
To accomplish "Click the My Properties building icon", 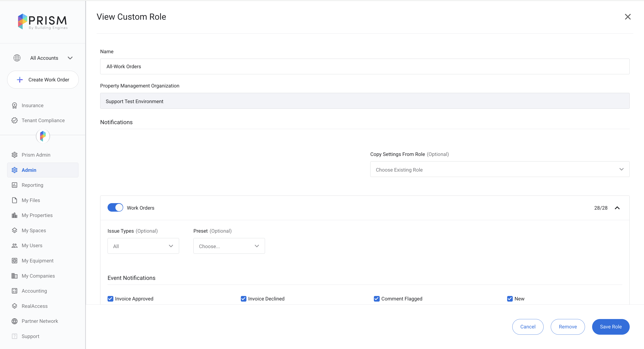I will point(15,215).
